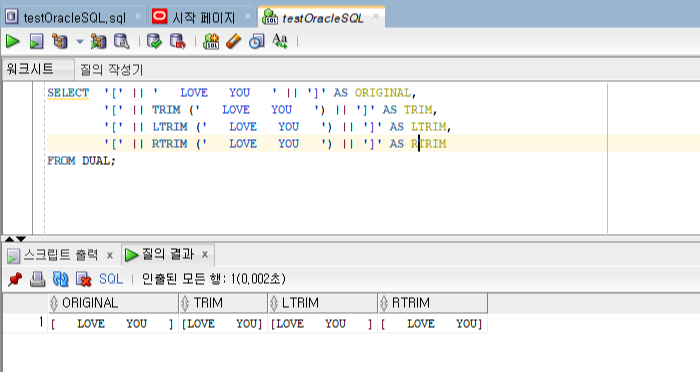The height and width of the screenshot is (372, 700).
Task: Click the print result icon
Action: (x=38, y=279)
